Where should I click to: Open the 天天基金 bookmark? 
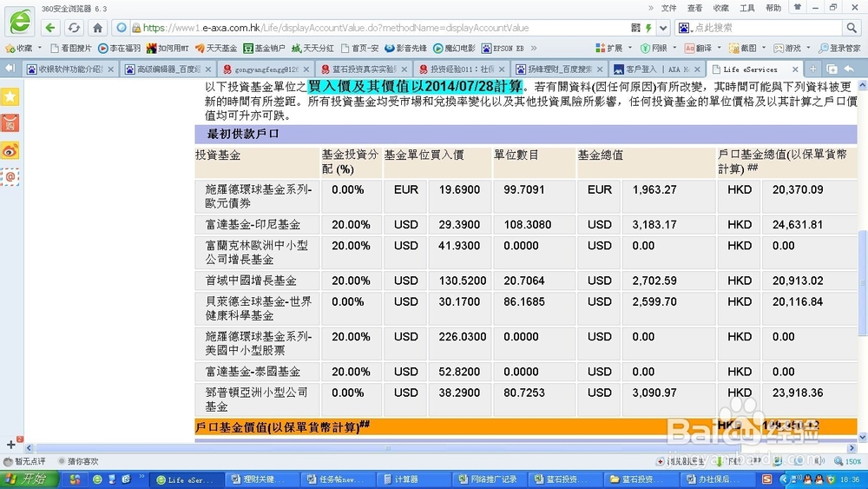coord(216,48)
